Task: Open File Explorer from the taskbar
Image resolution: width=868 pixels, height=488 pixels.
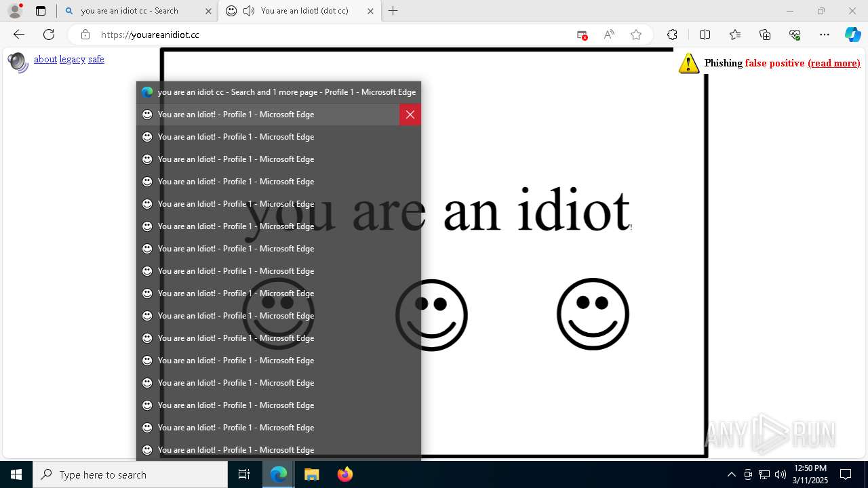Action: coord(311,474)
